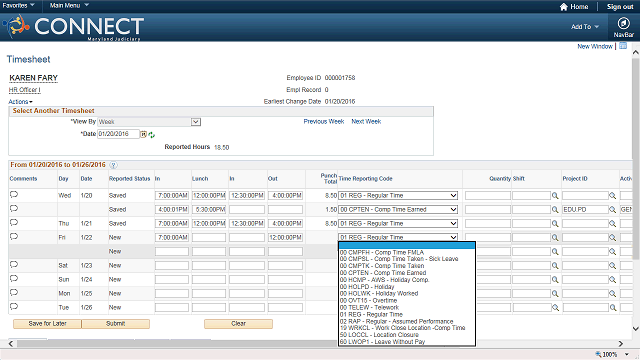Open comment bubble for Fri 1/22 row
The image size is (640, 360).
tap(14, 237)
